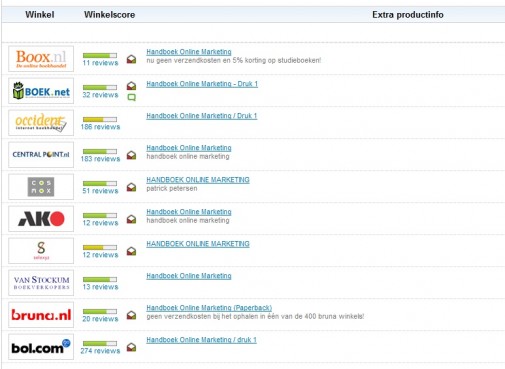
Task: Click the Boox.nl shipping discount description text
Action: point(234,60)
